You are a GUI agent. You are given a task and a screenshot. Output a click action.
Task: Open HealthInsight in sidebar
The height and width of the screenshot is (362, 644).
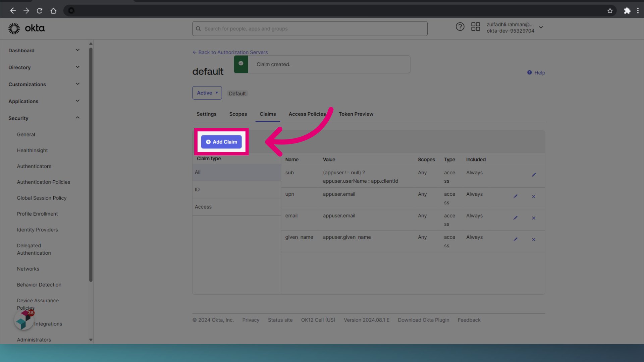point(32,150)
